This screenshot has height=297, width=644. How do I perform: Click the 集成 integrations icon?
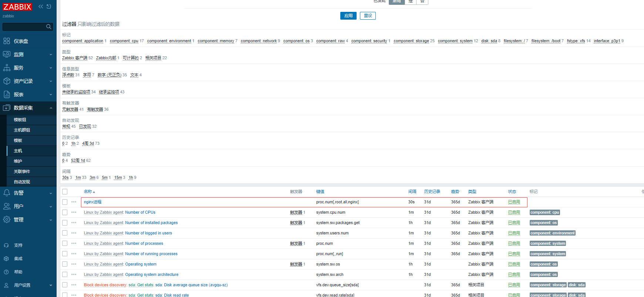pos(6,258)
